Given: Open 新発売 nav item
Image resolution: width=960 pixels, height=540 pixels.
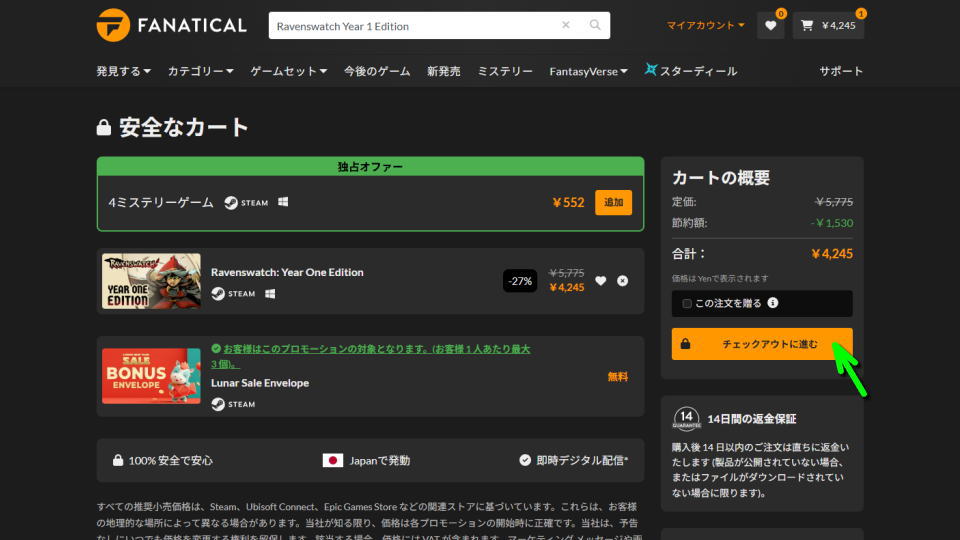Looking at the screenshot, I should (443, 71).
